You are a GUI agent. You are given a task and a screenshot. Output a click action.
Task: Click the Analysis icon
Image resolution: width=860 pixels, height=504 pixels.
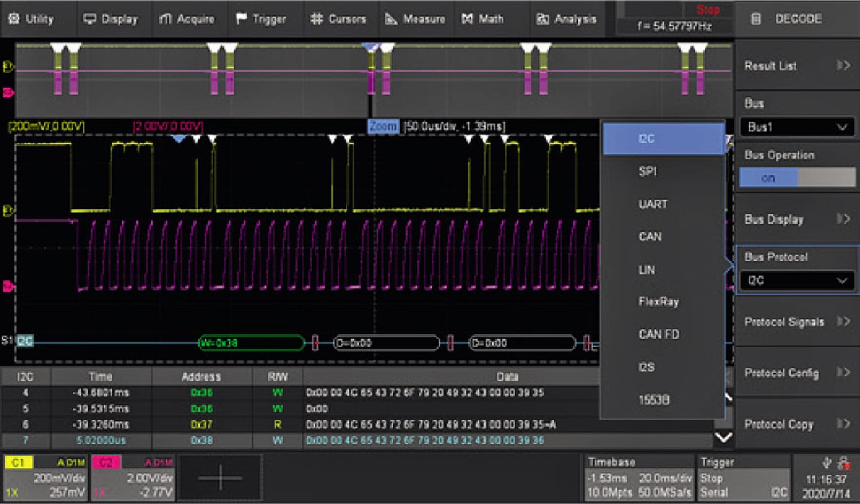click(x=542, y=18)
